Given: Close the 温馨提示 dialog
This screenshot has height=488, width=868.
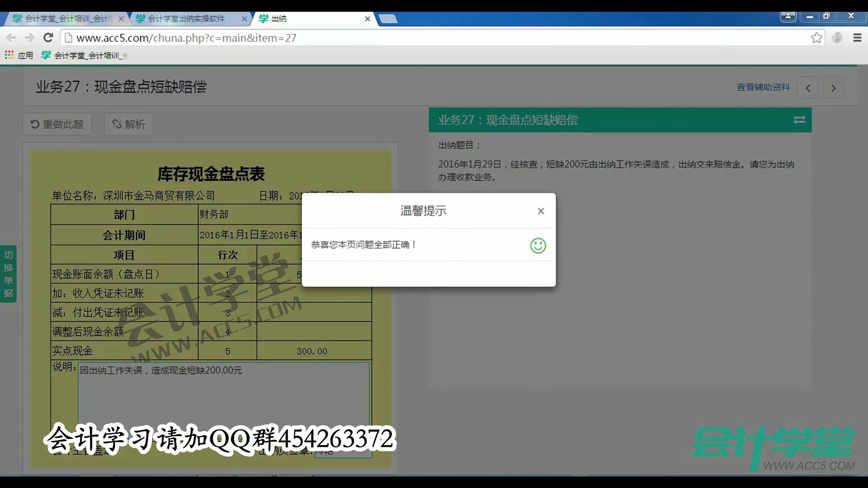Looking at the screenshot, I should coord(541,211).
